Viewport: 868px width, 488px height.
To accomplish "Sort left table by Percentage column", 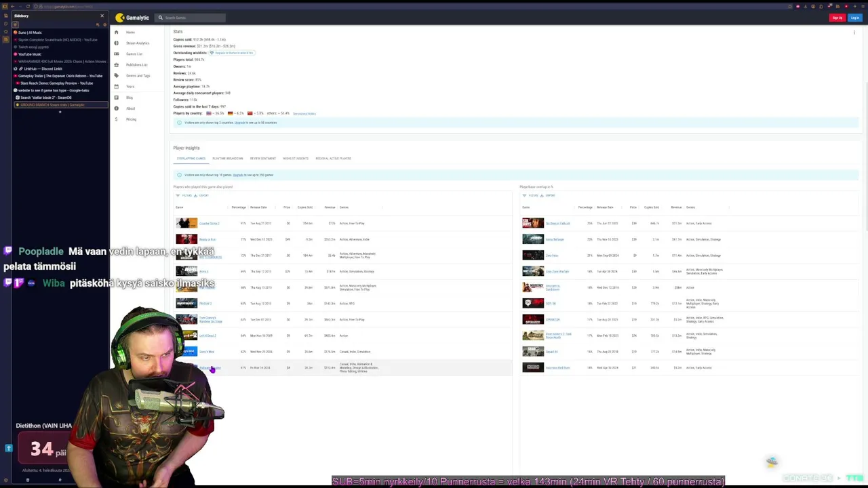I will click(x=239, y=207).
